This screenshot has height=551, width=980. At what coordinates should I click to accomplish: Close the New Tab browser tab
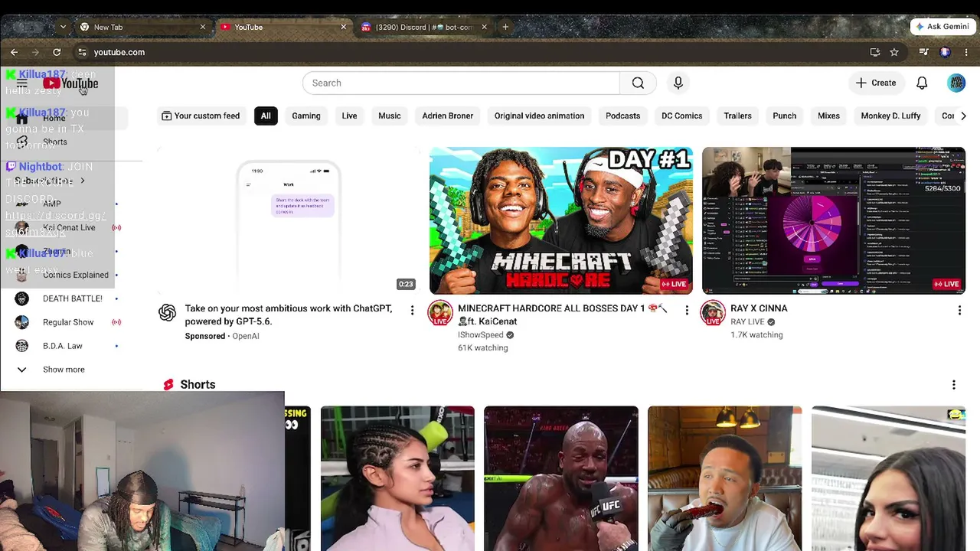click(x=203, y=27)
